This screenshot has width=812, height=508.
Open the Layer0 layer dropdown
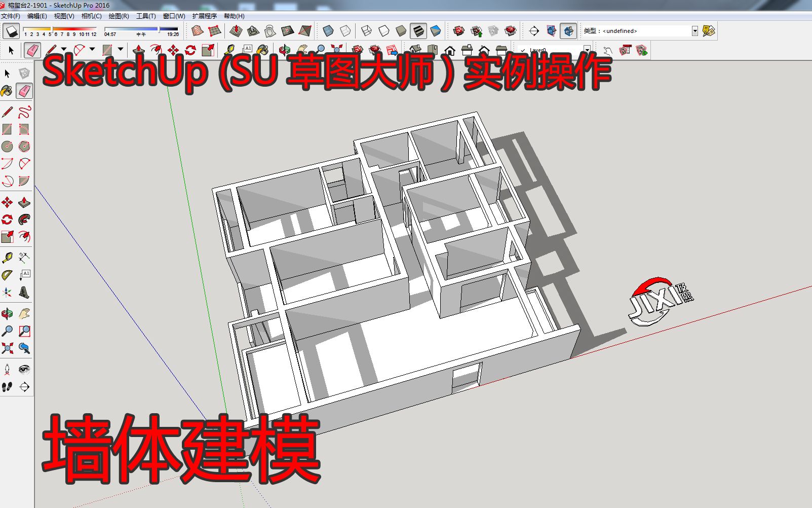(587, 50)
